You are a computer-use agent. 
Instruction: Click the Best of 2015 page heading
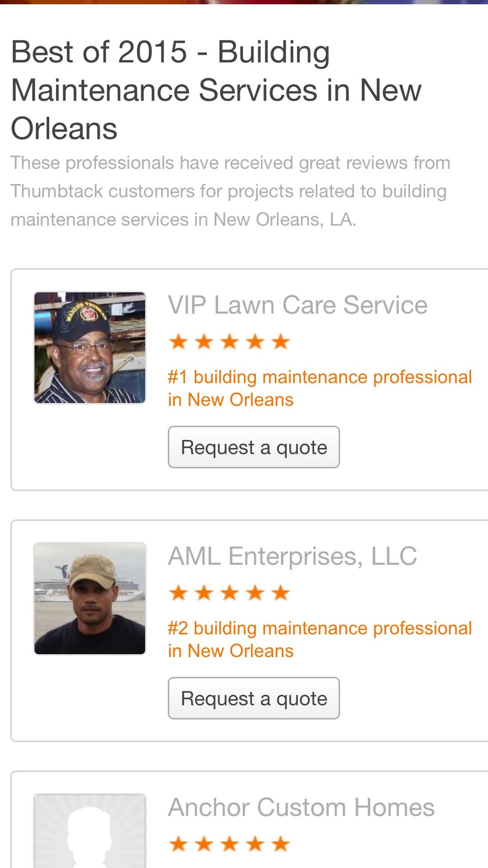tap(216, 90)
